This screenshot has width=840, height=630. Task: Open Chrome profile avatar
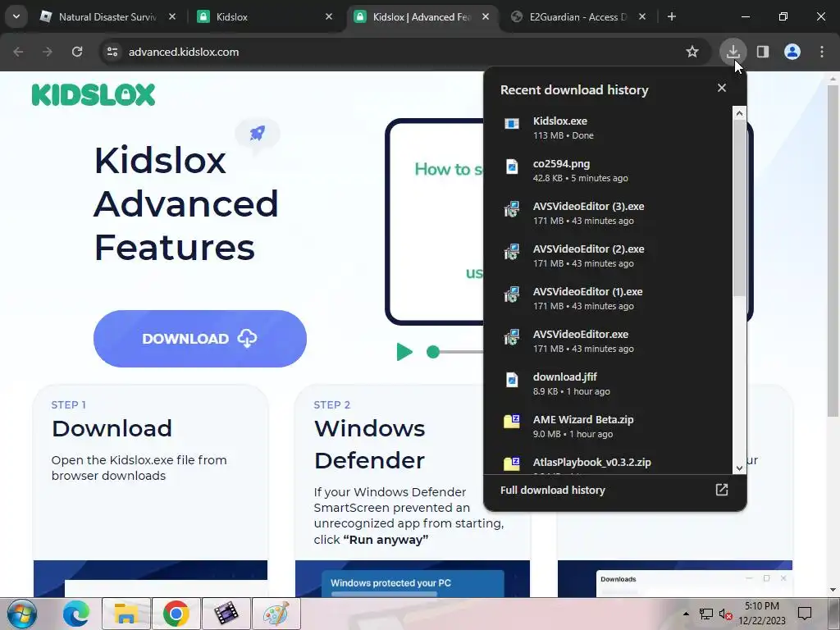tap(792, 52)
